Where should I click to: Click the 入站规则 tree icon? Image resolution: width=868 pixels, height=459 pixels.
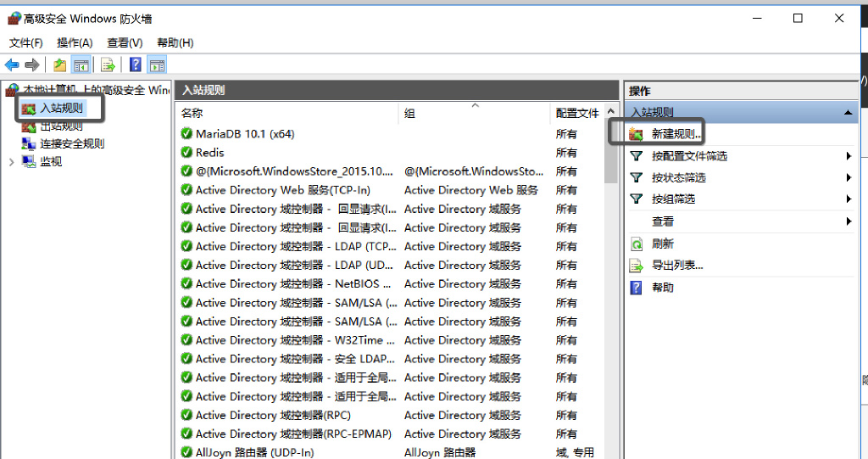(29, 108)
